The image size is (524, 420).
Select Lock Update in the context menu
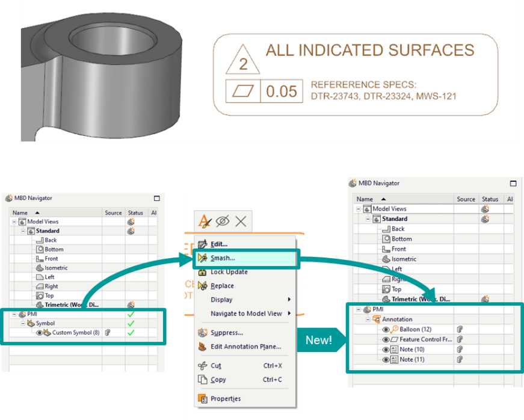pos(229,272)
